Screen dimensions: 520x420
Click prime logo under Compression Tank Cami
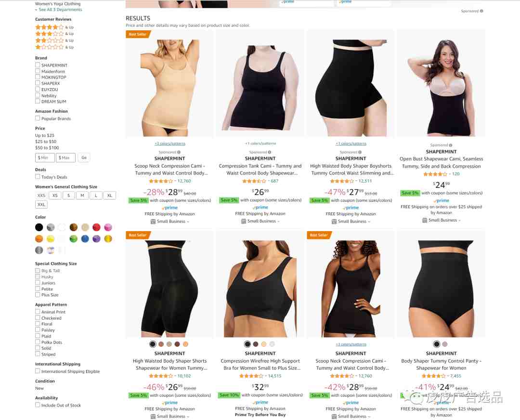coord(260,207)
